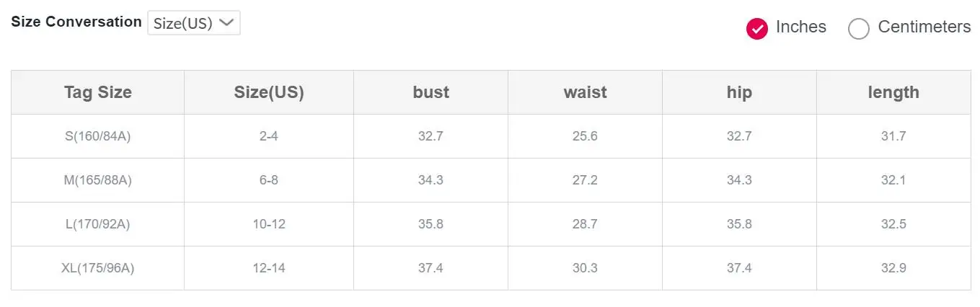Image resolution: width=980 pixels, height=307 pixels.
Task: Select the XL(175/96A) row tag
Action: (x=97, y=268)
